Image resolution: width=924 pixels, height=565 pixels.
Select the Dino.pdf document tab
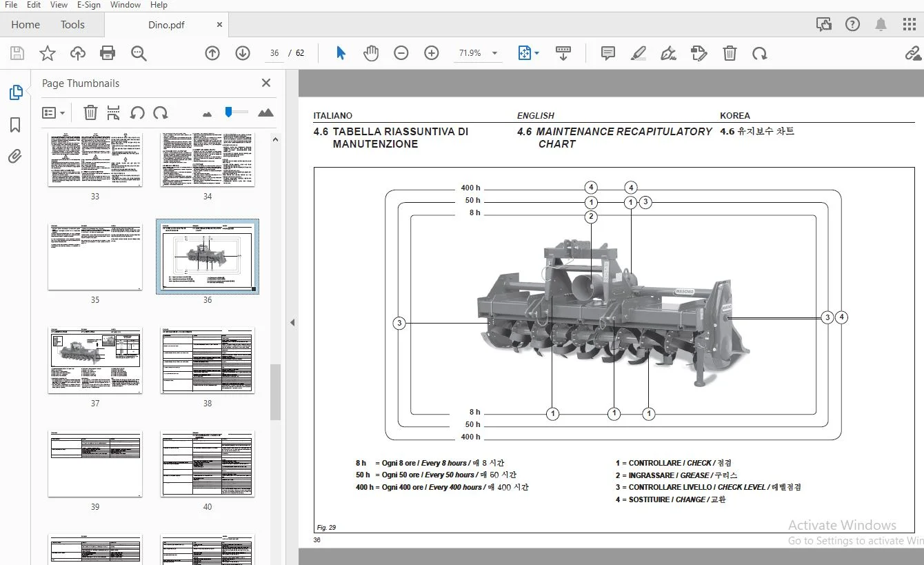tap(165, 24)
